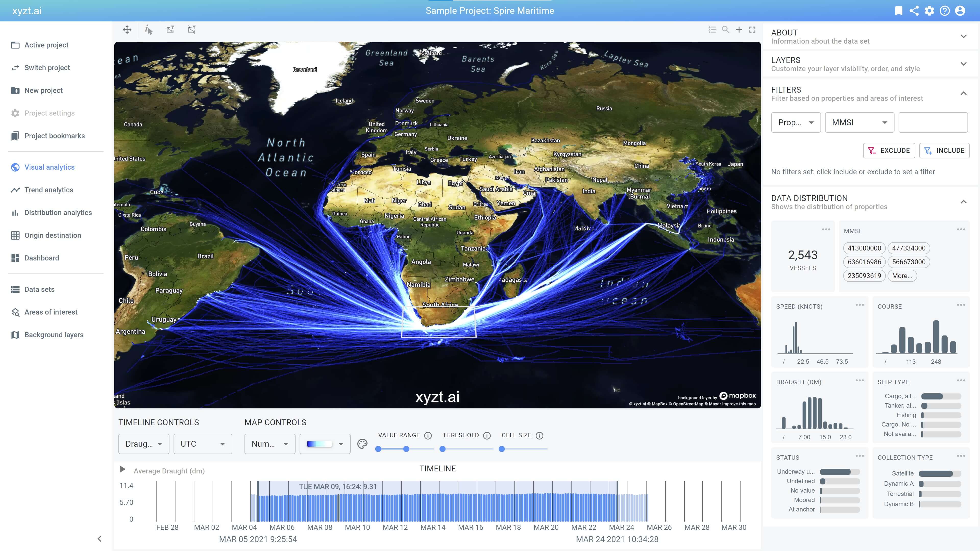Clear the area selection tool
Screen dimensions: 980x551
[191, 29]
